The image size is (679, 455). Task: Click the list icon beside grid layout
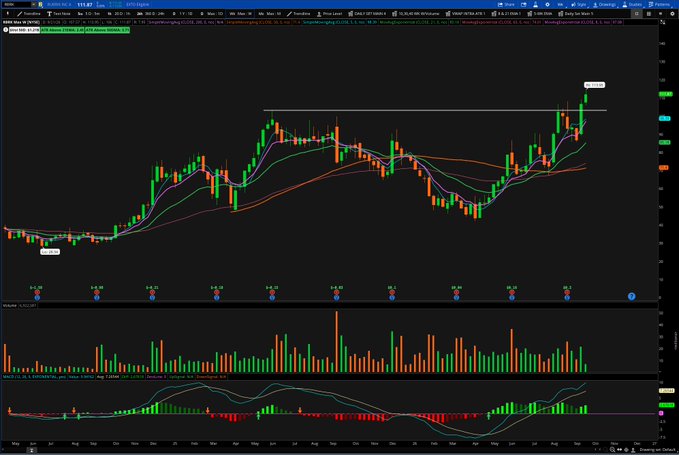click(660, 13)
